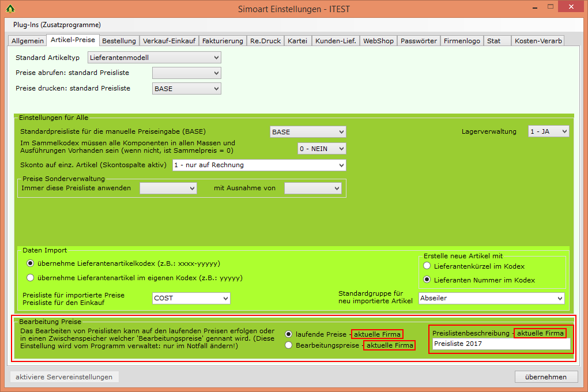Go to the WebShop tab
This screenshot has height=392, width=588.
point(378,41)
